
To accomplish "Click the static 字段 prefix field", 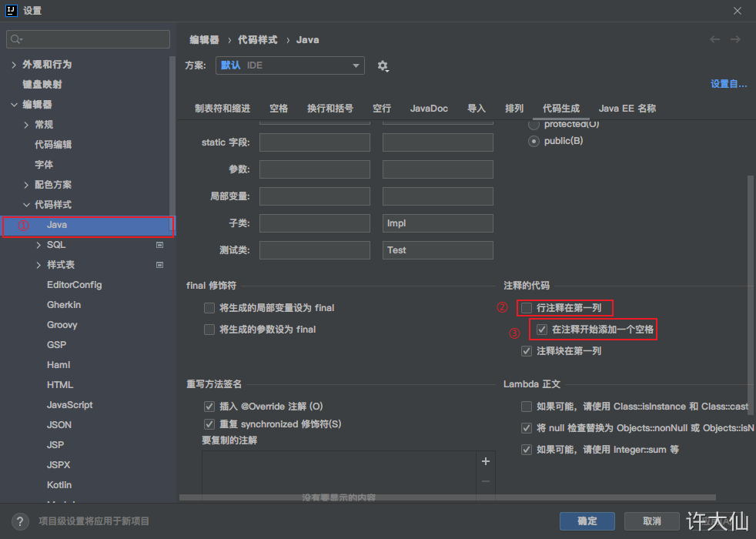I will [x=315, y=142].
